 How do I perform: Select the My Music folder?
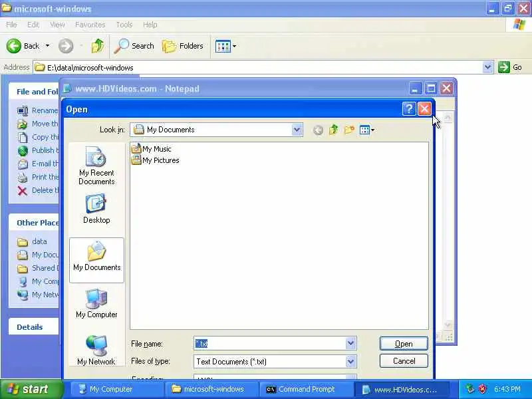[x=151, y=148]
